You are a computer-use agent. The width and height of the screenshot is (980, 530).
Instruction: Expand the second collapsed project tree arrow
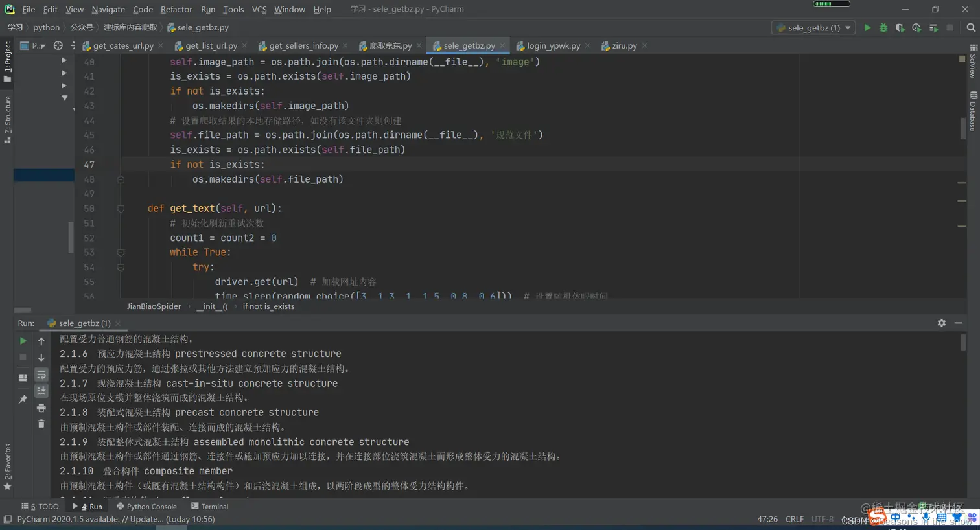64,73
